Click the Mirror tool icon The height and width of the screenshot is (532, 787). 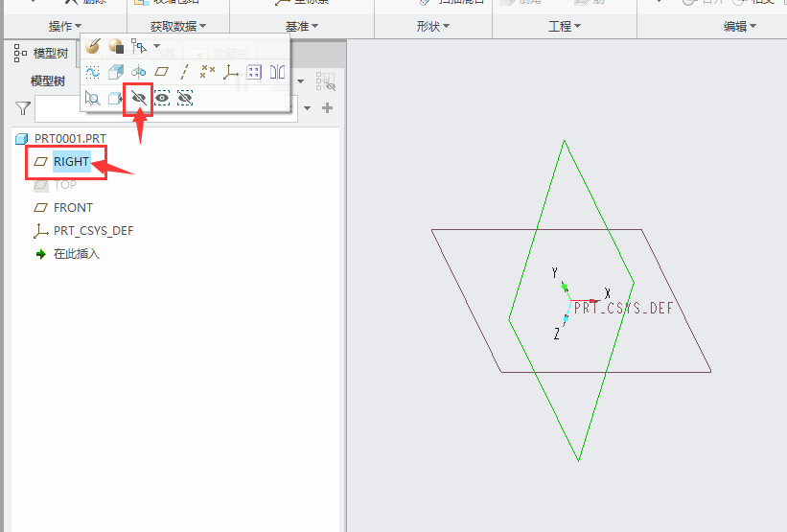(278, 72)
